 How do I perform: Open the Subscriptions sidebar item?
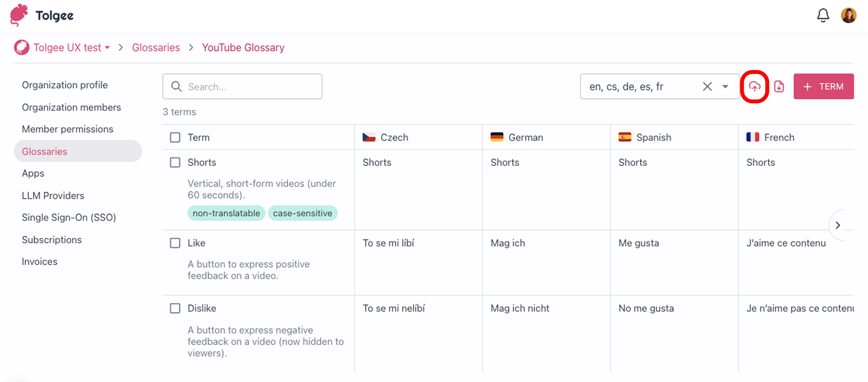[x=51, y=239]
